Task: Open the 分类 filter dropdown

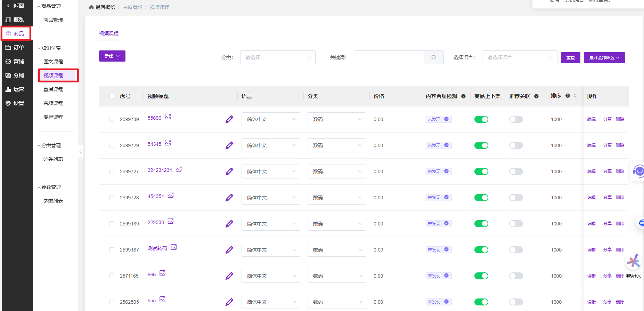Action: tap(277, 57)
